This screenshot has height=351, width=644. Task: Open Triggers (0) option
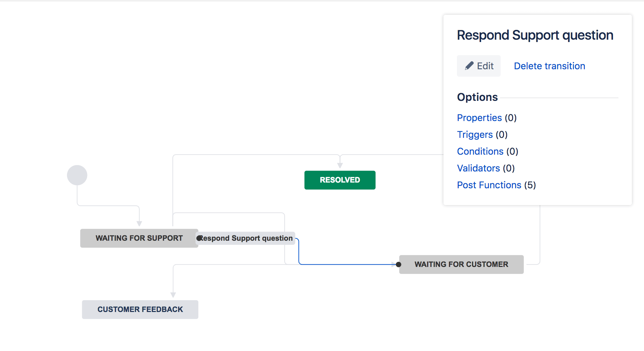pos(482,134)
